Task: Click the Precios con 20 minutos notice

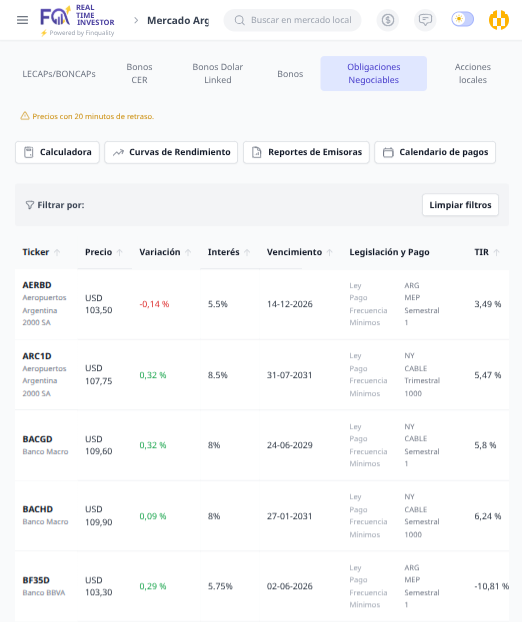Action: [93, 116]
